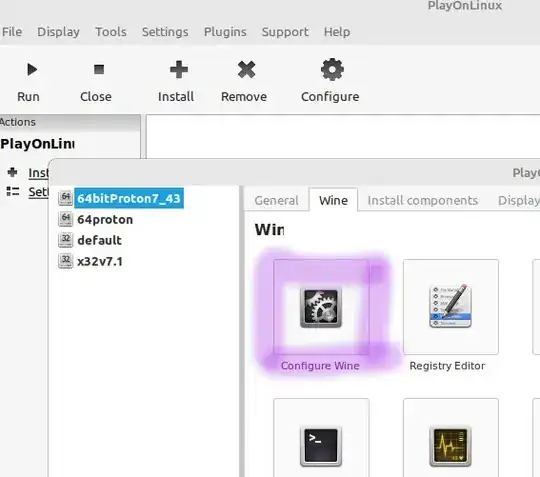This screenshot has height=477, width=540.
Task: Click the Install plus icon in toolbar
Action: point(179,69)
